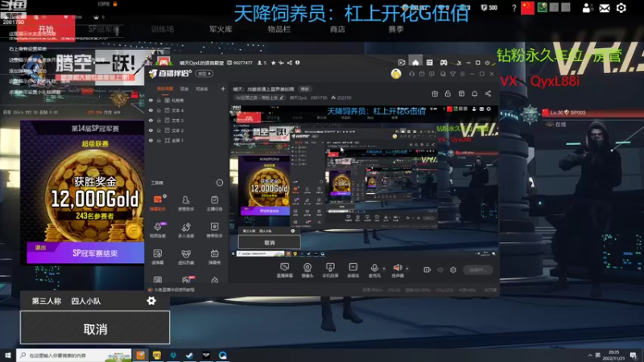Open home icon in Douyu window header
The width and height of the screenshot is (644, 362).
[x=415, y=63]
